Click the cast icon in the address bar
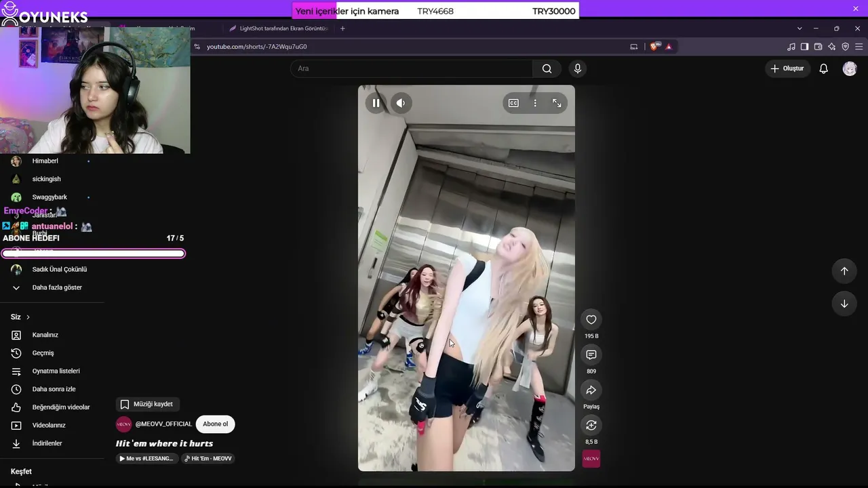The height and width of the screenshot is (488, 868). point(634,47)
